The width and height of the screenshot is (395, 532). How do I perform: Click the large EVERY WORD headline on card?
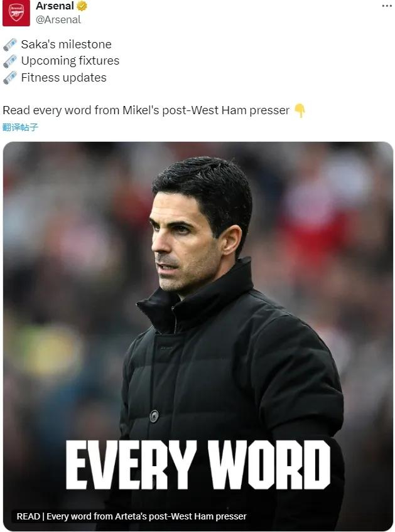click(198, 465)
